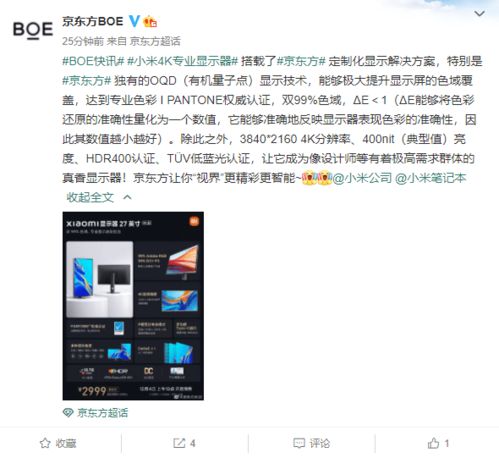The image size is (499, 458).
Task: Open the #小米4K专业显示器# hashtag
Action: tap(182, 61)
